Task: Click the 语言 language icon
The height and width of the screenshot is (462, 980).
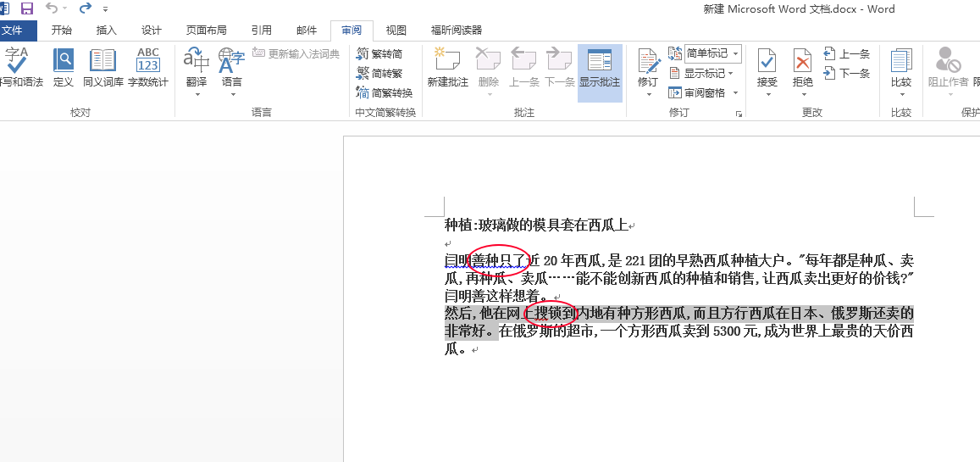Action: tap(232, 61)
